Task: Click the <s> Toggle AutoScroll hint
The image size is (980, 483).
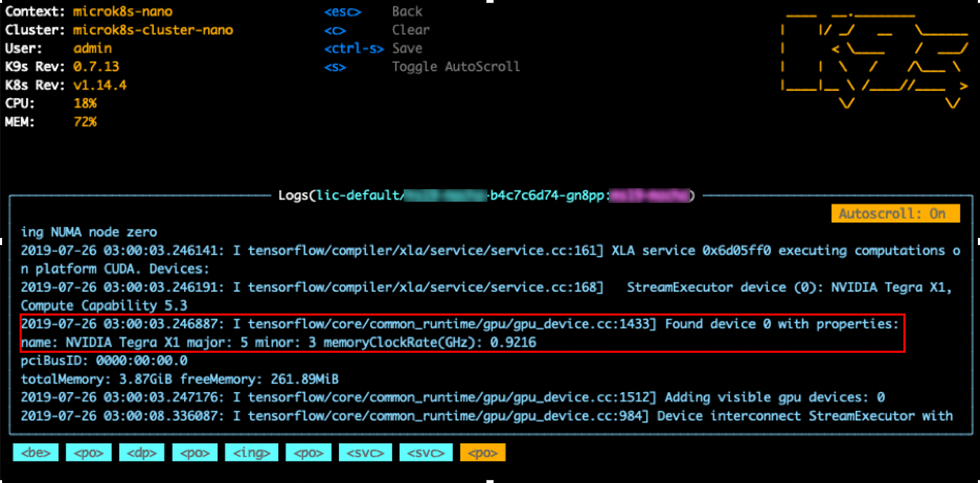Action: pos(422,67)
